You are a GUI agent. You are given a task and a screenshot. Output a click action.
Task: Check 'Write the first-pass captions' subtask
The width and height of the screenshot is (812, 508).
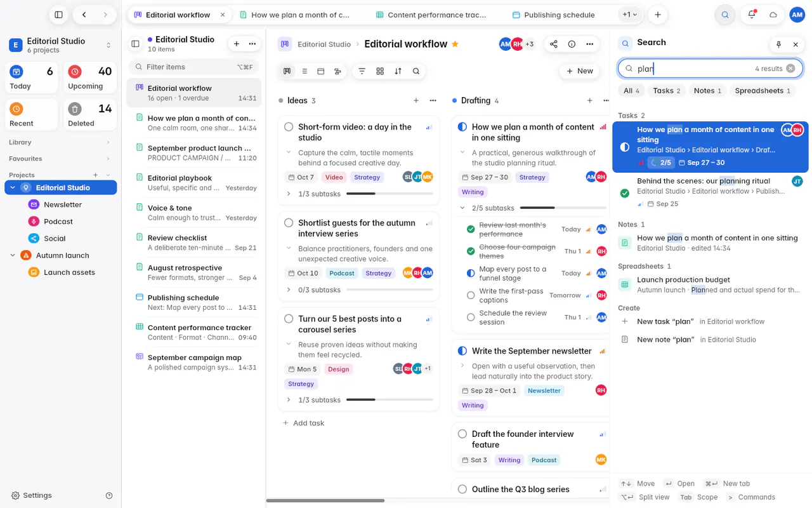click(x=471, y=295)
